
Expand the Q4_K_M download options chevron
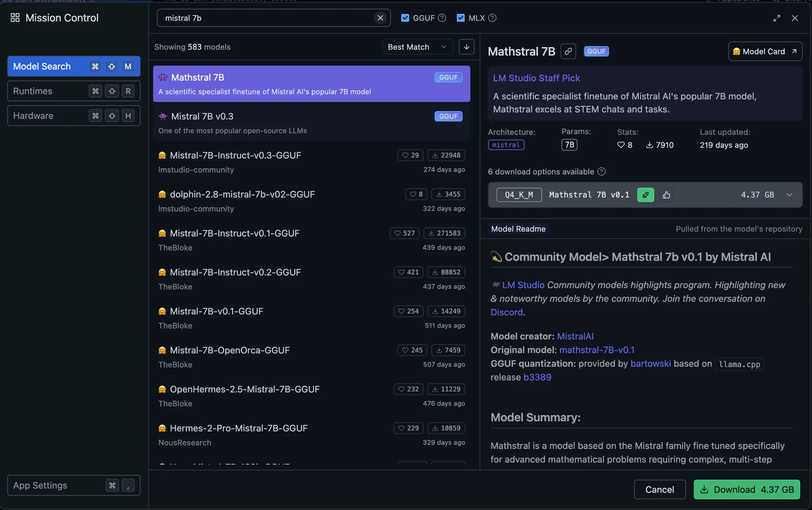point(789,195)
